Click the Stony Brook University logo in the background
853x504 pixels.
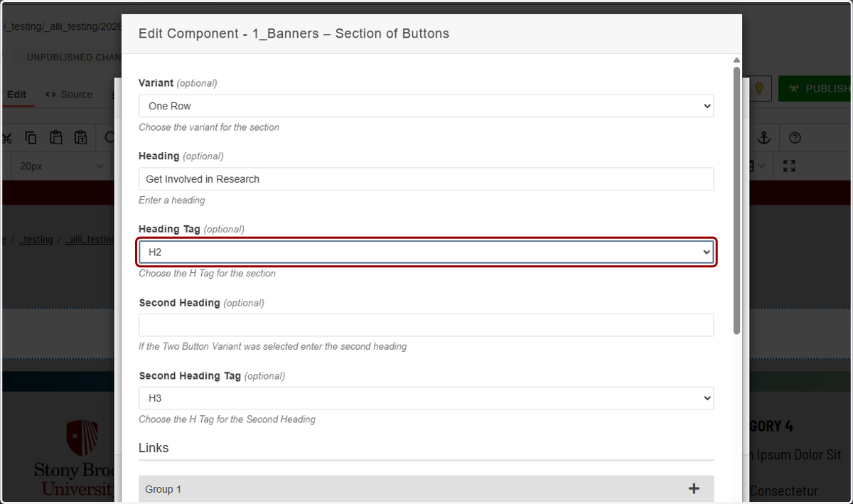point(75,459)
